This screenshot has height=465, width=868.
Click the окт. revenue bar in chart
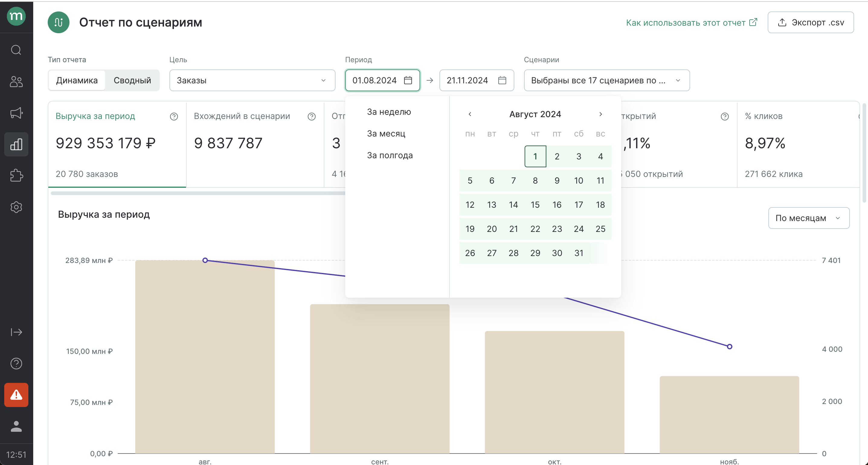tap(554, 392)
